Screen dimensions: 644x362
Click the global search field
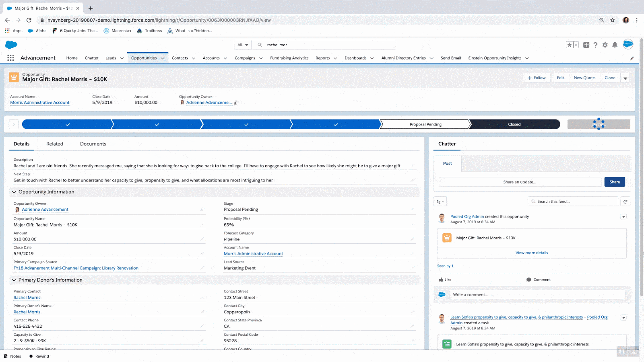(324, 45)
